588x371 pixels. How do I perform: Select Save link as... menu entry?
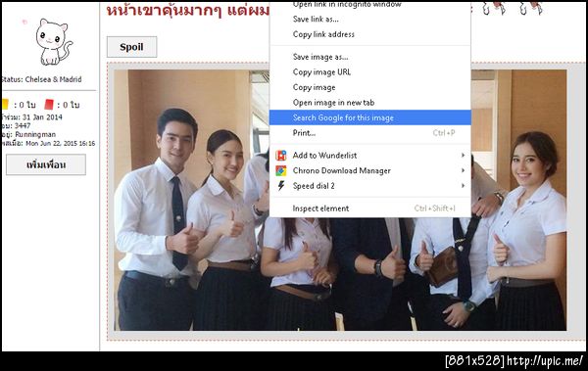click(x=369, y=20)
